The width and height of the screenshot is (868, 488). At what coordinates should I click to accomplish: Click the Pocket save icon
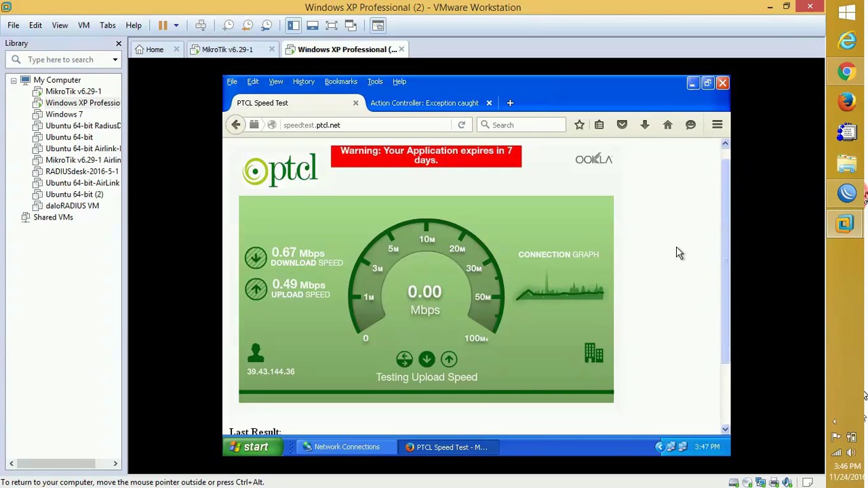tap(622, 125)
